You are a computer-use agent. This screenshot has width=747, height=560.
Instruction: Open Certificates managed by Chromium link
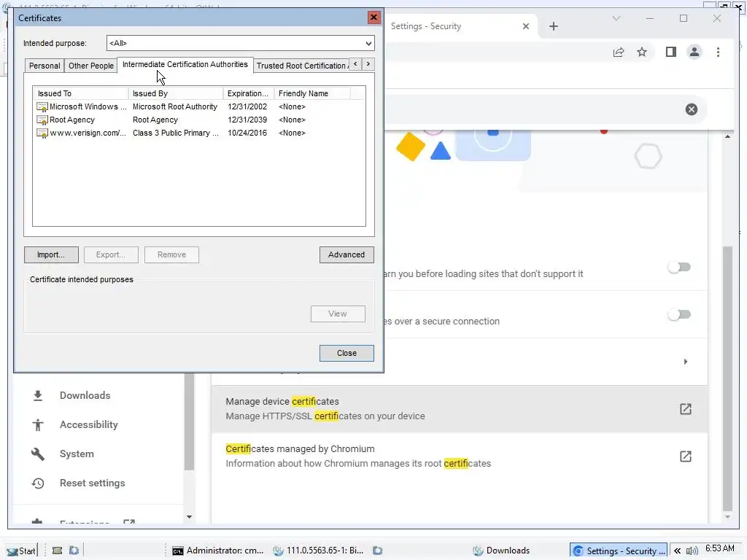pyautogui.click(x=460, y=456)
